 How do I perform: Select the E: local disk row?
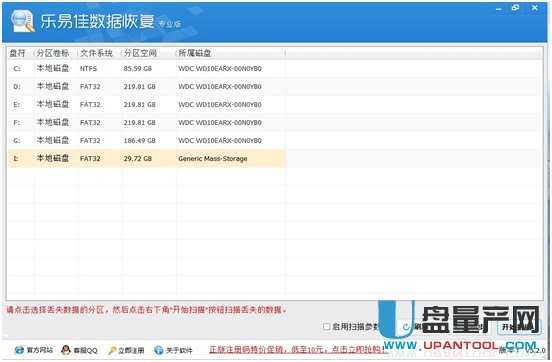coord(146,104)
